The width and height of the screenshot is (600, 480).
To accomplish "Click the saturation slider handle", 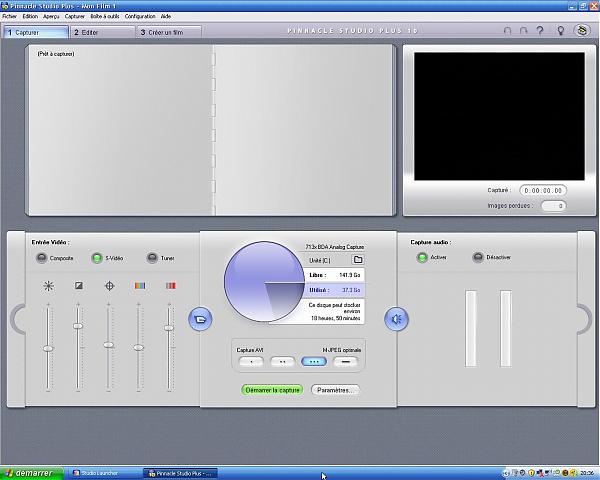I will click(x=169, y=328).
